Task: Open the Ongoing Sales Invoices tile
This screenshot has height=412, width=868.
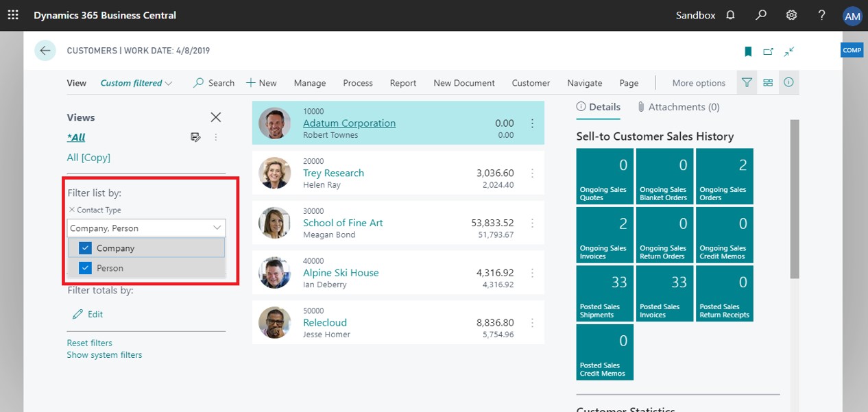Action: pos(605,235)
